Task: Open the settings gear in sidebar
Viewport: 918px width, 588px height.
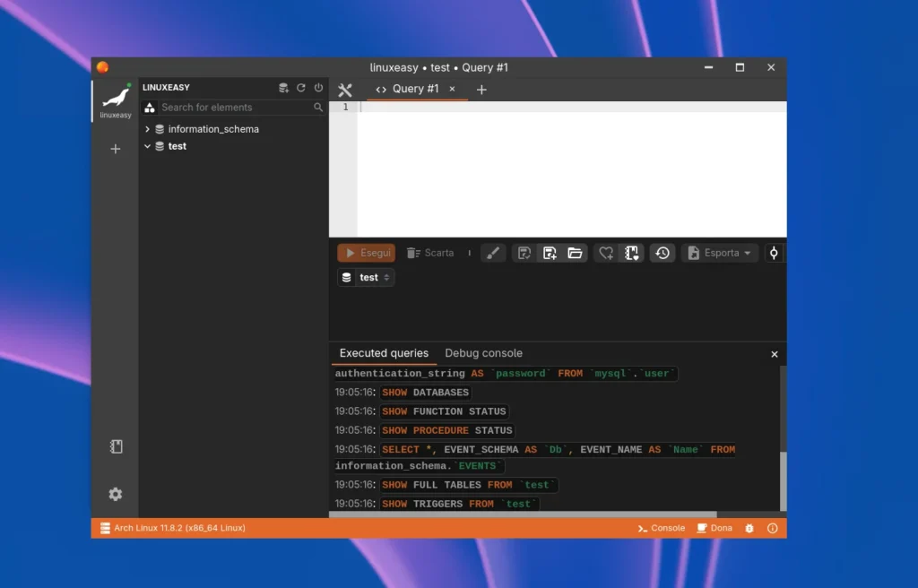Action: pyautogui.click(x=115, y=494)
